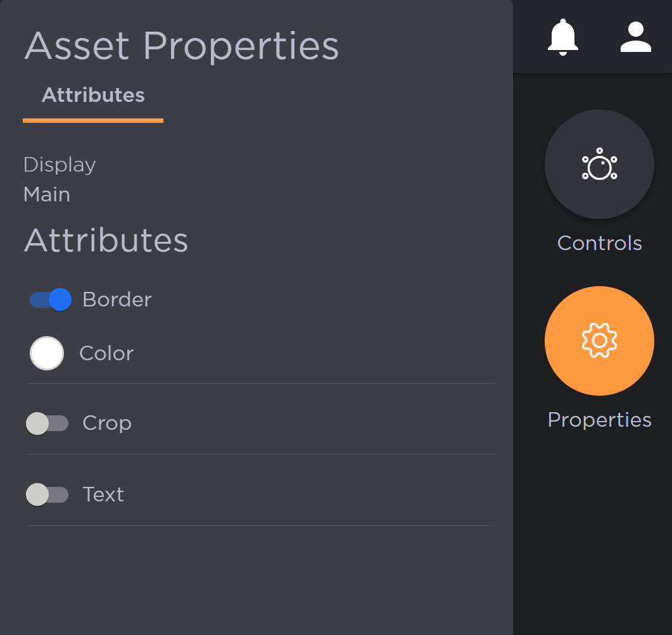Open the user profile icon

tap(635, 37)
